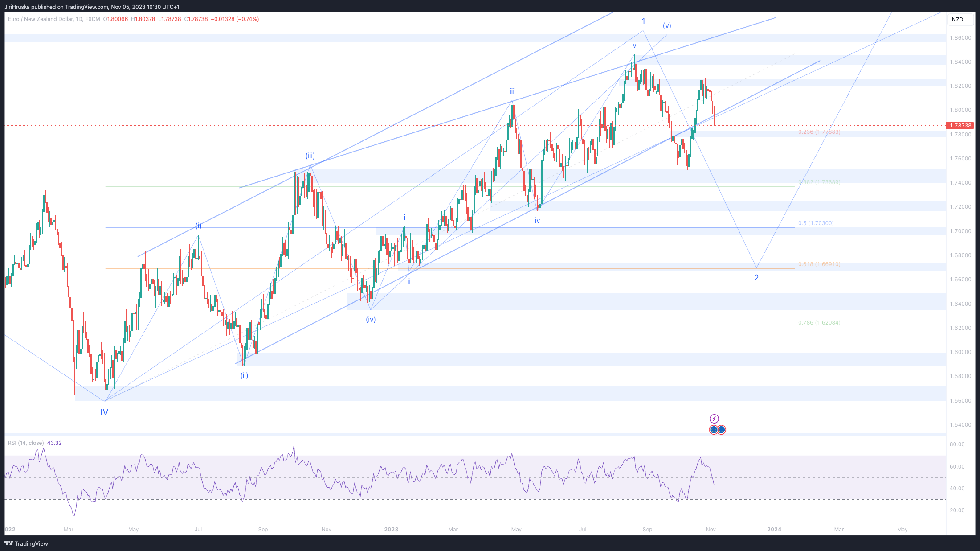Click the TradingView logo at bottom left
This screenshot has width=980, height=551.
(26, 543)
